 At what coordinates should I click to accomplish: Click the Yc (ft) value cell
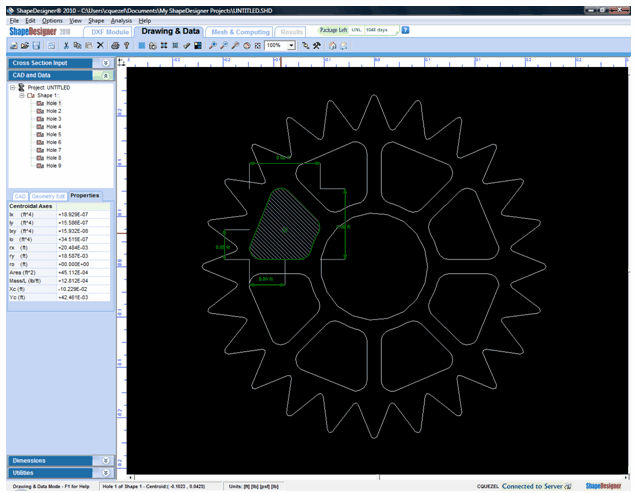pyautogui.click(x=83, y=297)
